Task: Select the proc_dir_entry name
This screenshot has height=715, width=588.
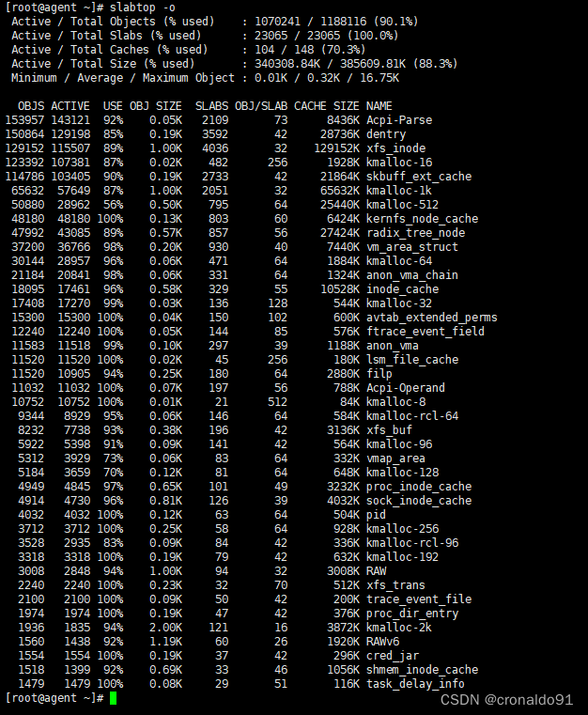Action: point(412,614)
